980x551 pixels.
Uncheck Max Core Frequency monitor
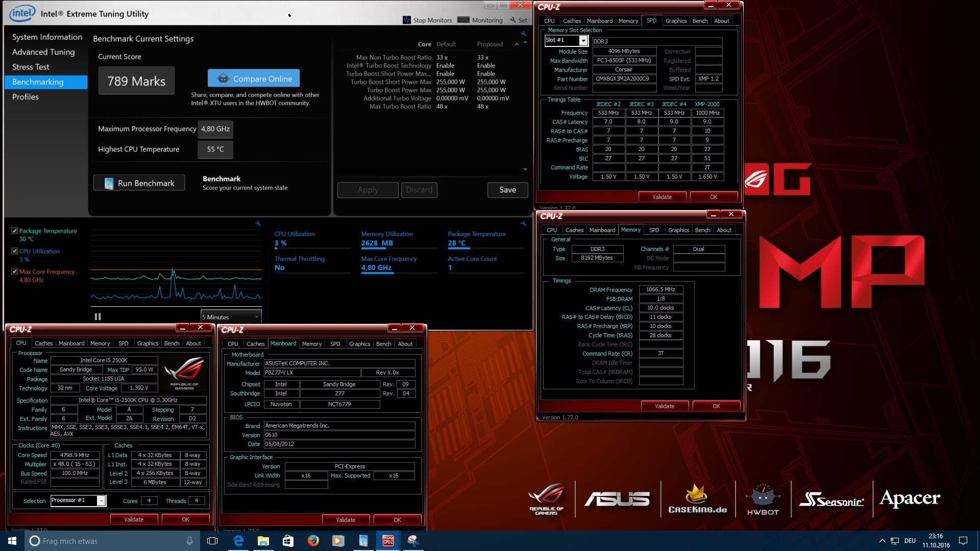click(x=15, y=271)
